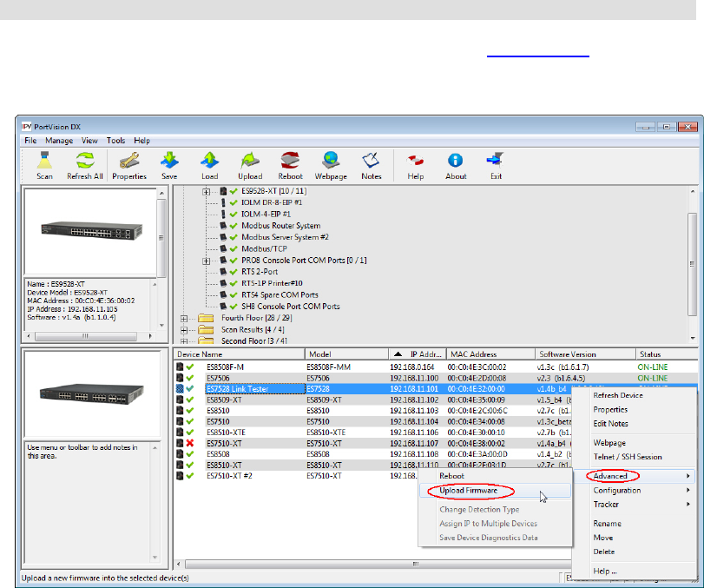Click the device icon for ES8508F-M row
This screenshot has height=588, width=704.
point(180,367)
